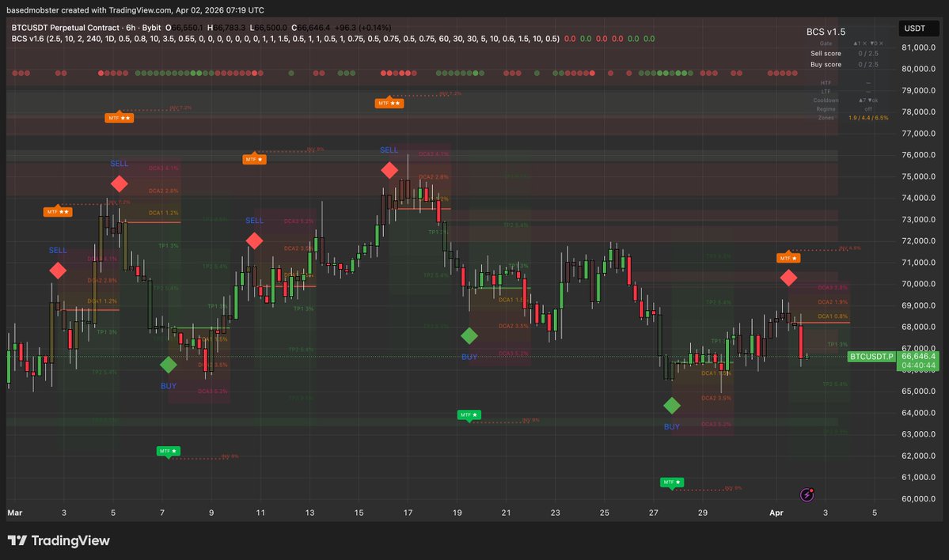Click the red sell diamond near March 11
The width and height of the screenshot is (949, 560).
[x=254, y=240]
